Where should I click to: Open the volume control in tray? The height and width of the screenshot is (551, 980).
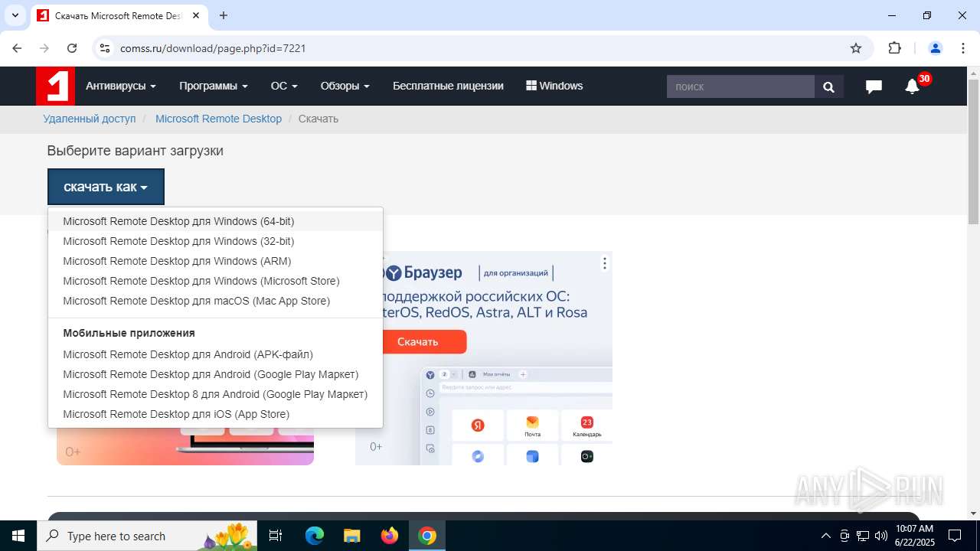click(880, 536)
